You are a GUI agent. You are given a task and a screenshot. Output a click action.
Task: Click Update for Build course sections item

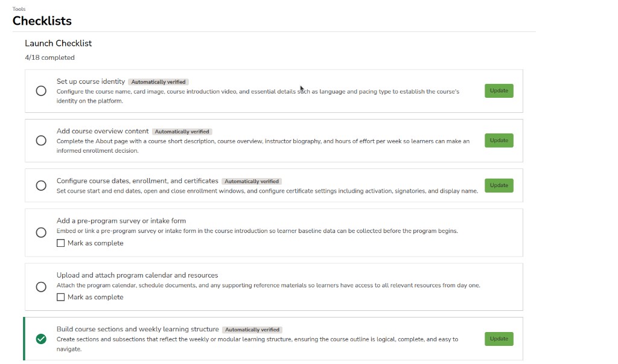tap(499, 339)
